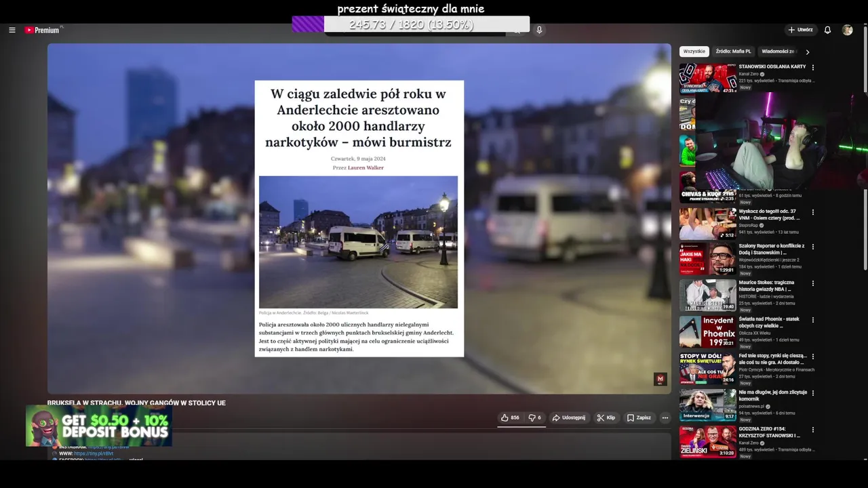
Task: Open the YouTube hamburger guide menu
Action: tap(12, 30)
